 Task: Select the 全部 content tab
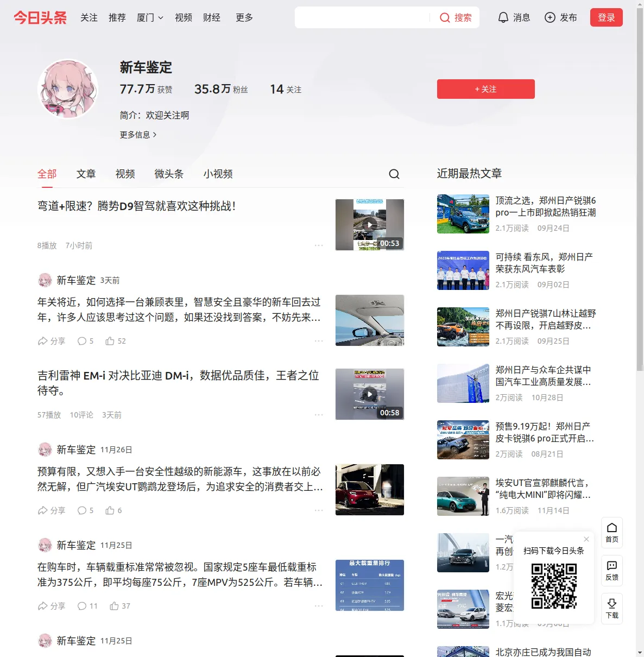point(47,174)
